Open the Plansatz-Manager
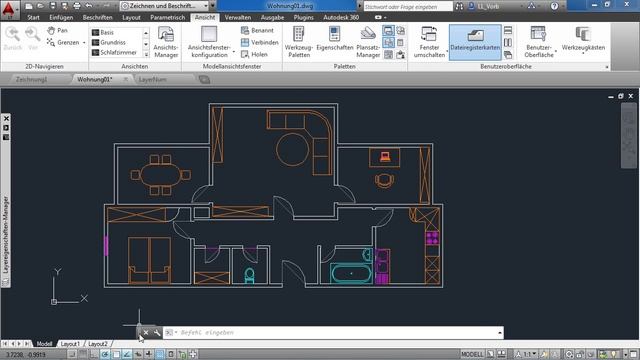 tap(368, 42)
